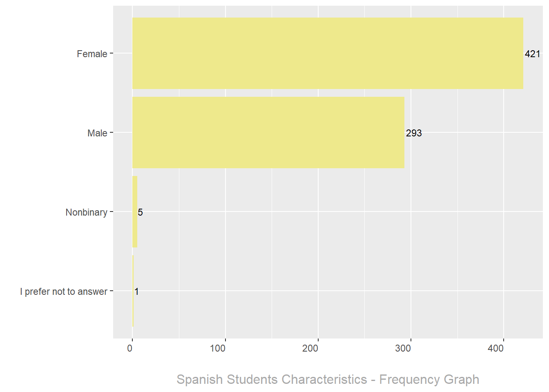
Task: Click the value label 1 beside the last bar
Action: tap(136, 292)
